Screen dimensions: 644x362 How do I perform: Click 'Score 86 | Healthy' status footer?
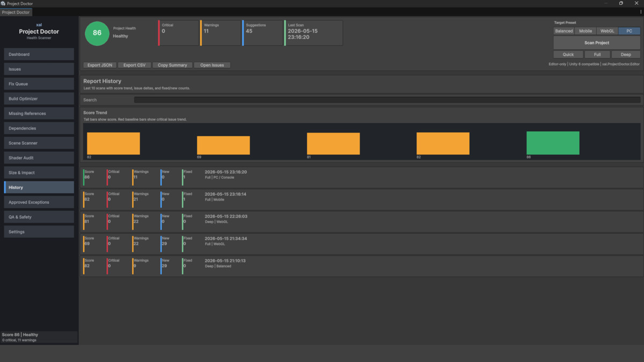[20, 335]
